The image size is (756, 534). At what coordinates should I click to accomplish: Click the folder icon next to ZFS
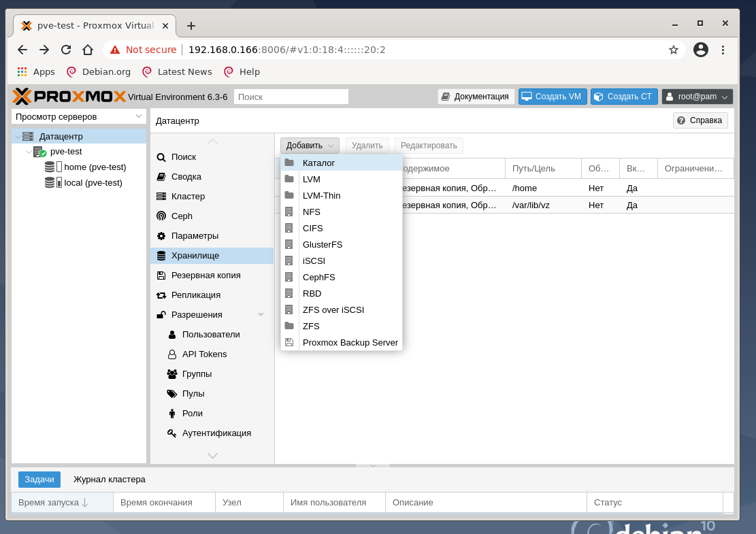(x=289, y=327)
